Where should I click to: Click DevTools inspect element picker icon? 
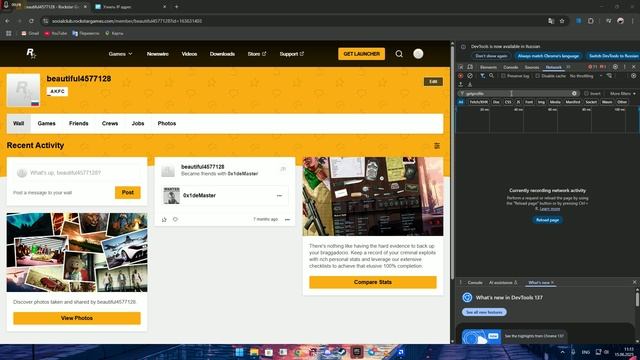pyautogui.click(x=461, y=67)
